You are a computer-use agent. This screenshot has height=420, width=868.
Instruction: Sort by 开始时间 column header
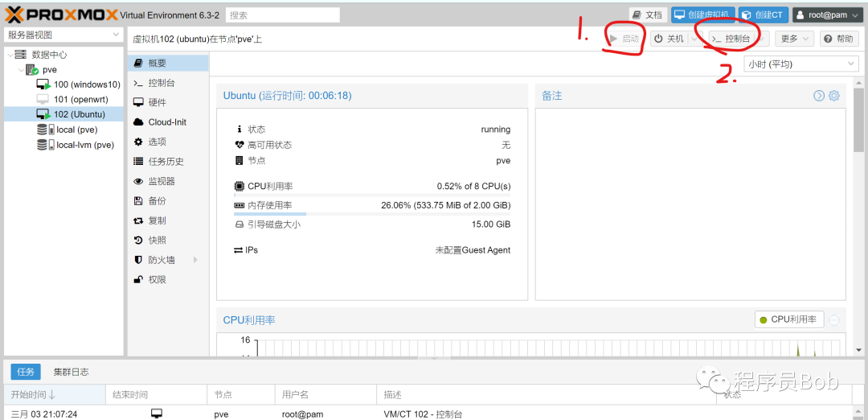[x=55, y=394]
